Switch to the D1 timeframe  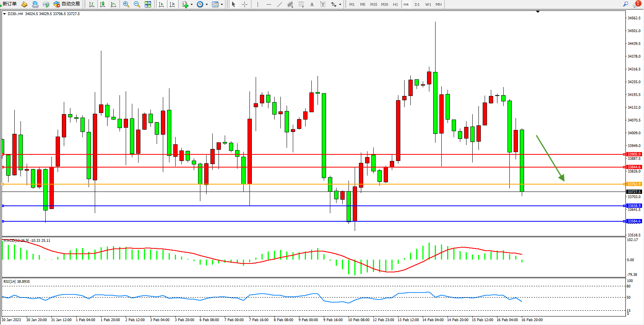(x=417, y=5)
